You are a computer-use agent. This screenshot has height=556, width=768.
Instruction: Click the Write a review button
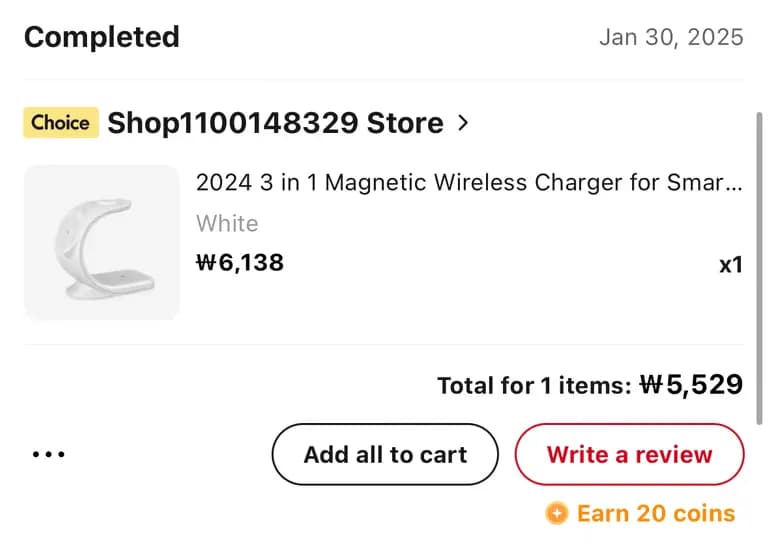click(629, 454)
